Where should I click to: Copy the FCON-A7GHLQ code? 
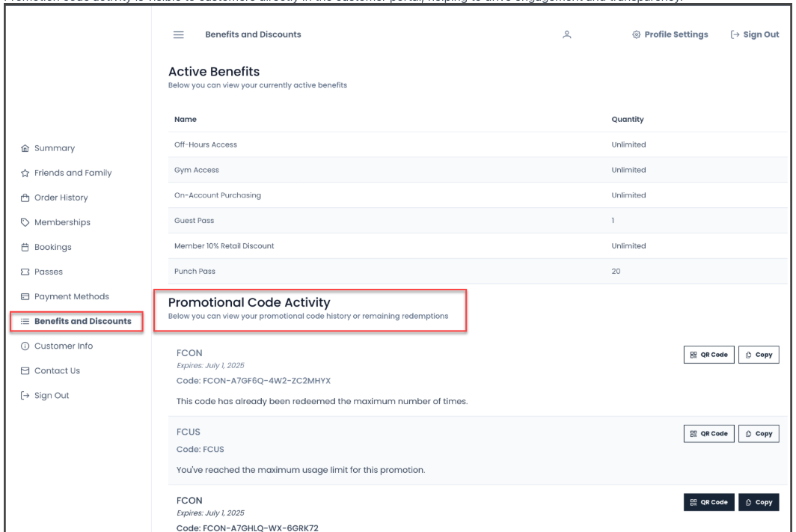(x=759, y=502)
